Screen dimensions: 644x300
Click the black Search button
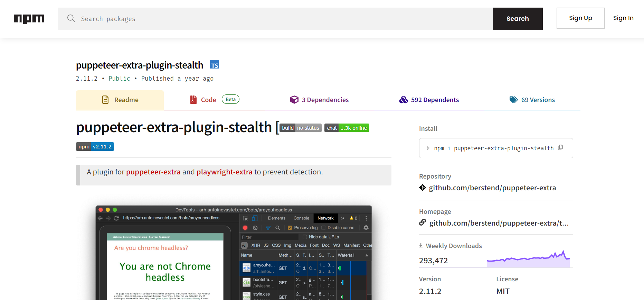click(518, 19)
